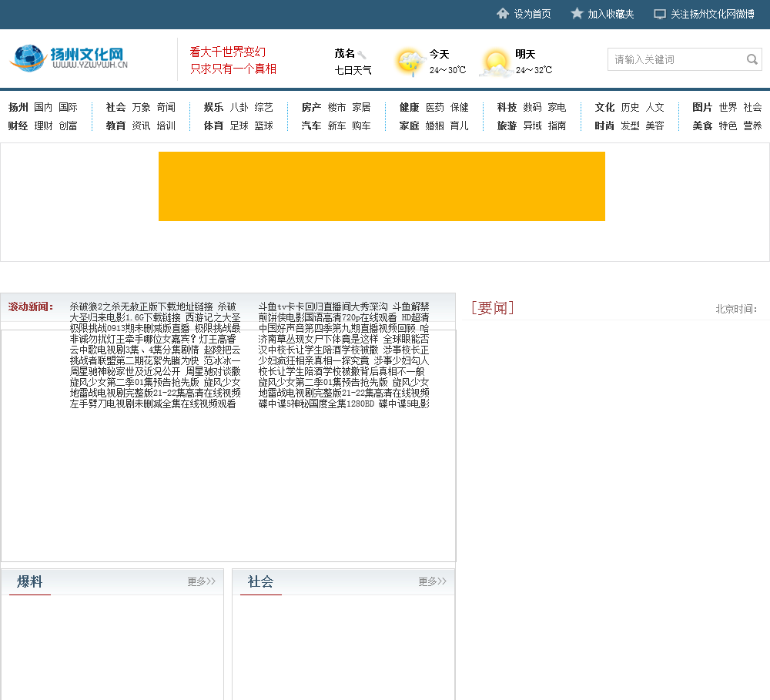Screen dimensions: 770x700
Task: Open 新车 nav item
Action: 336,126
